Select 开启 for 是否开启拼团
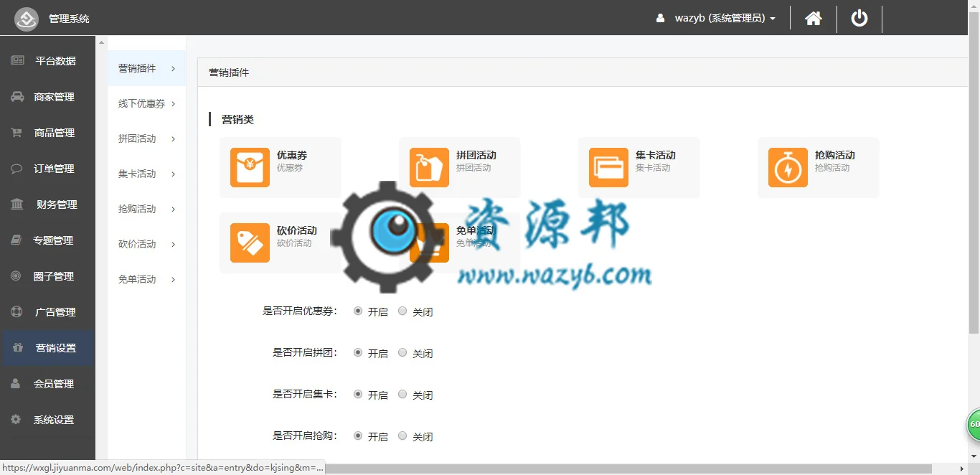This screenshot has height=475, width=980. tap(358, 352)
